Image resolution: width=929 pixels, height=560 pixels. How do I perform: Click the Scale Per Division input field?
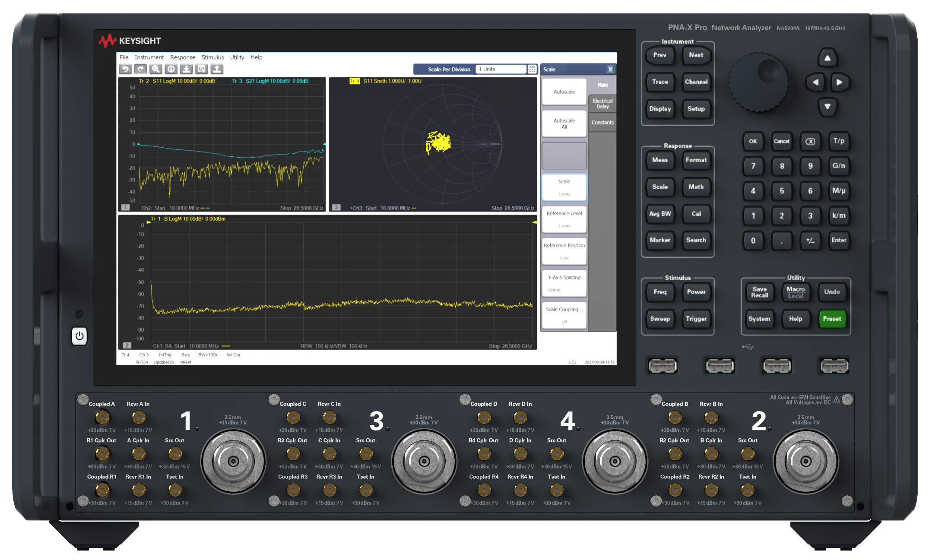[500, 69]
